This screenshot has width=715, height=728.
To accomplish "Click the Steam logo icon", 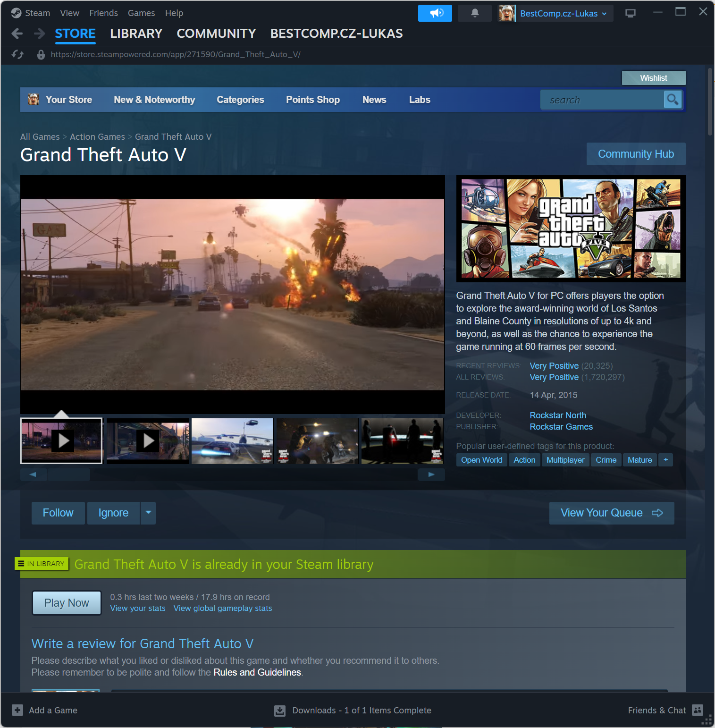I will coord(16,13).
